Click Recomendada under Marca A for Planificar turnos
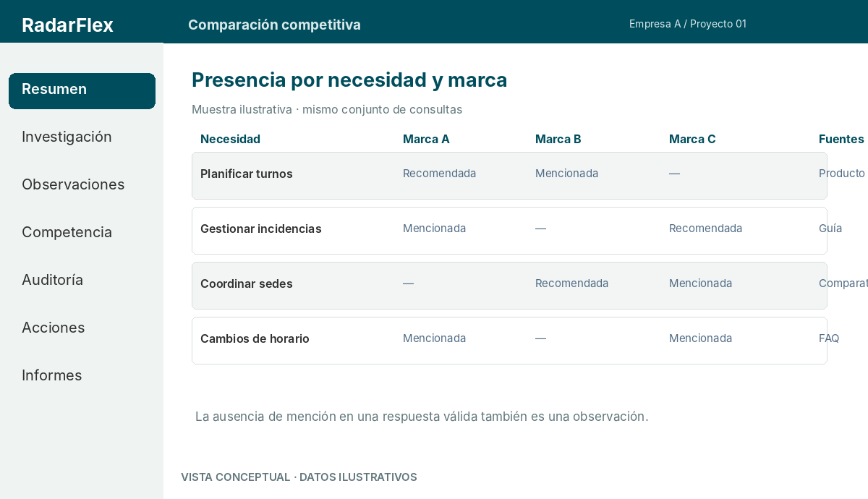Viewport: 868px width, 499px height. [x=439, y=174]
